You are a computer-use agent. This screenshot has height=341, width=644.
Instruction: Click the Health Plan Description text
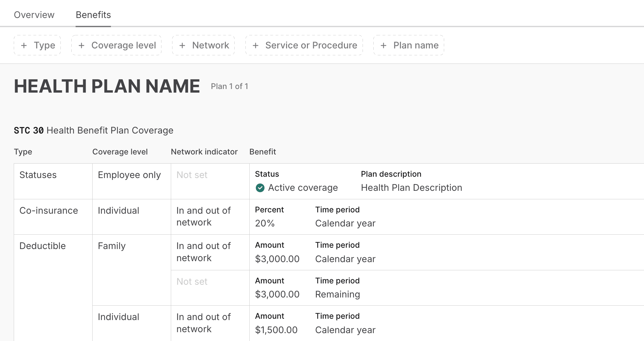pyautogui.click(x=411, y=188)
